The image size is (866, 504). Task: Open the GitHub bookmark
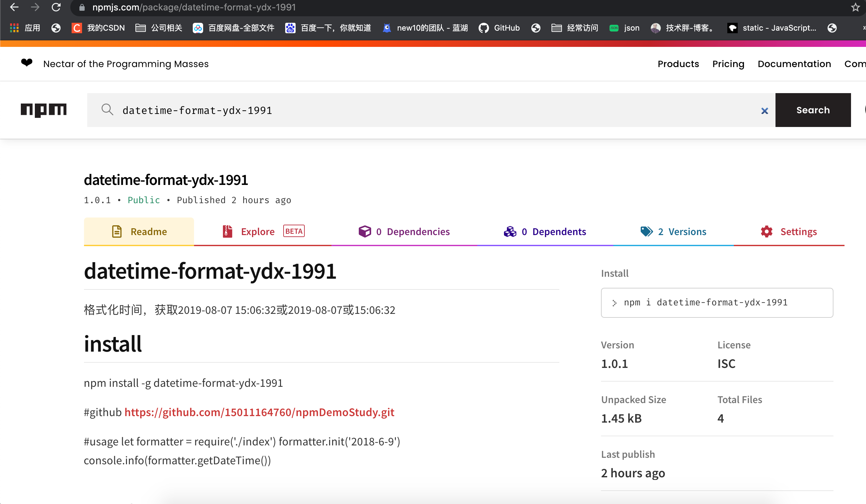click(x=499, y=28)
